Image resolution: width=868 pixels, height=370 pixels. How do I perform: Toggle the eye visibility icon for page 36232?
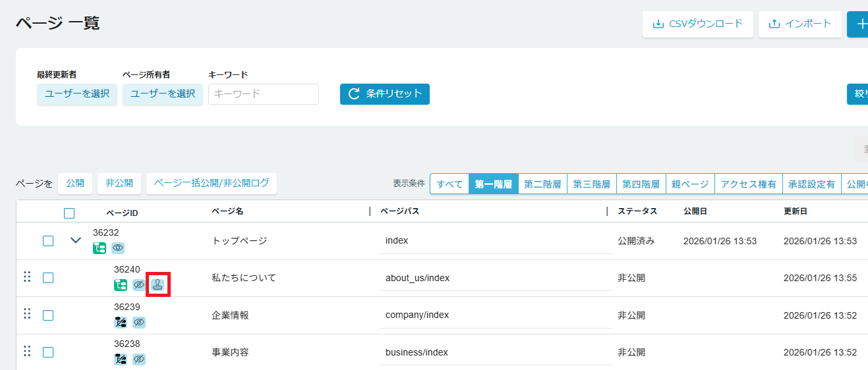[x=118, y=248]
